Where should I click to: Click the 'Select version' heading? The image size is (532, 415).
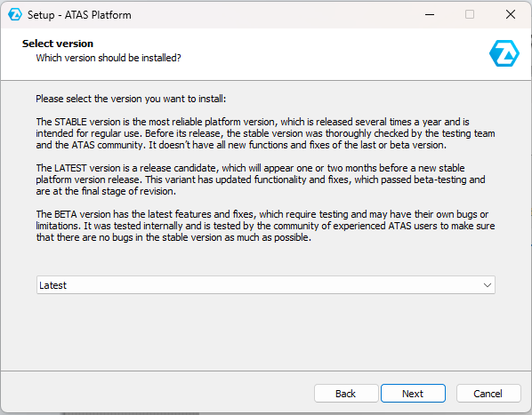click(58, 44)
